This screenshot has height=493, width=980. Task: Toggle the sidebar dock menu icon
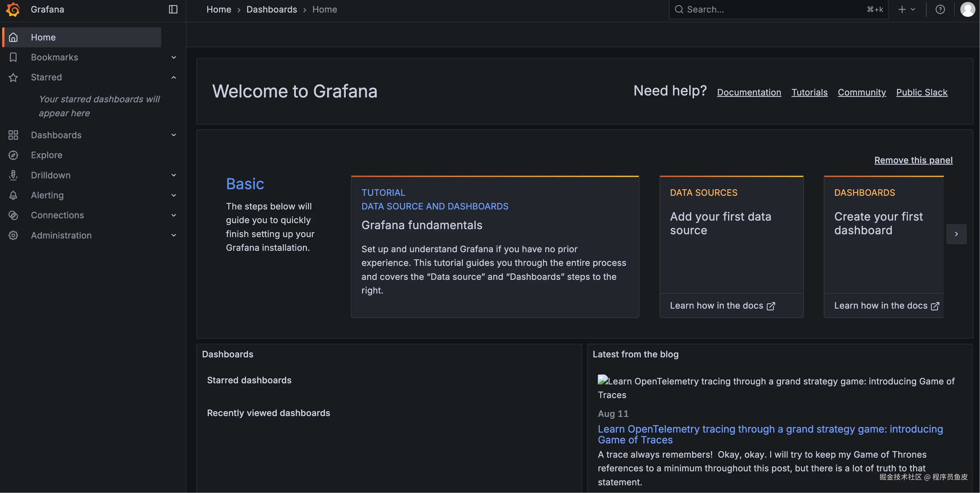pos(173,9)
